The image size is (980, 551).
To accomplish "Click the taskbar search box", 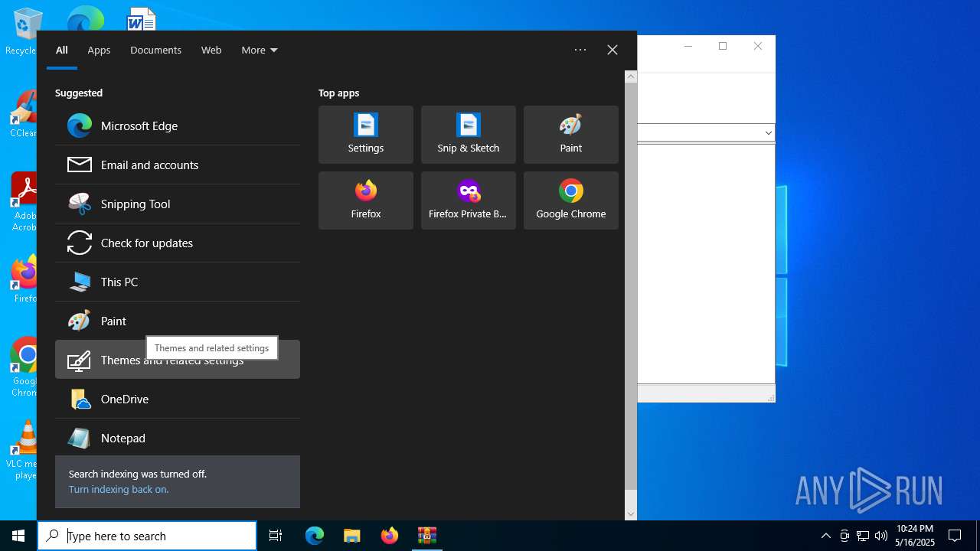I will tap(147, 536).
